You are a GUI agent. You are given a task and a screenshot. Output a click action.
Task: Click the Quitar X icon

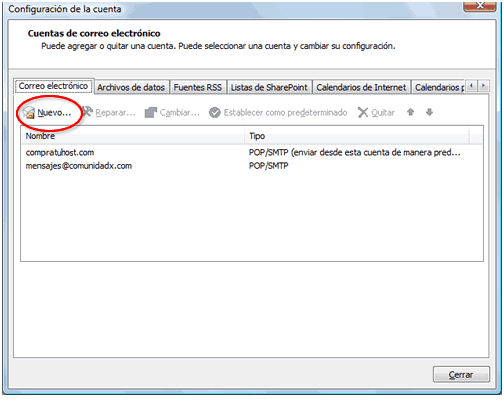pos(363,113)
